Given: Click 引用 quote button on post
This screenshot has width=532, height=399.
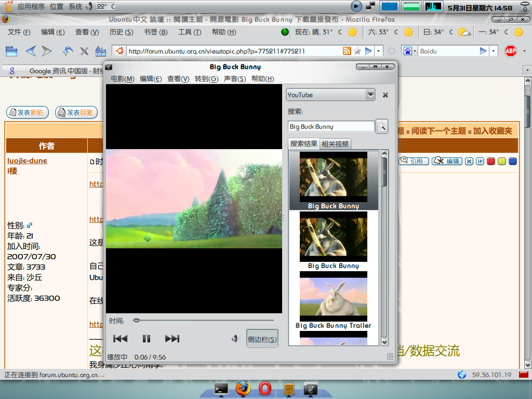Looking at the screenshot, I should point(414,161).
